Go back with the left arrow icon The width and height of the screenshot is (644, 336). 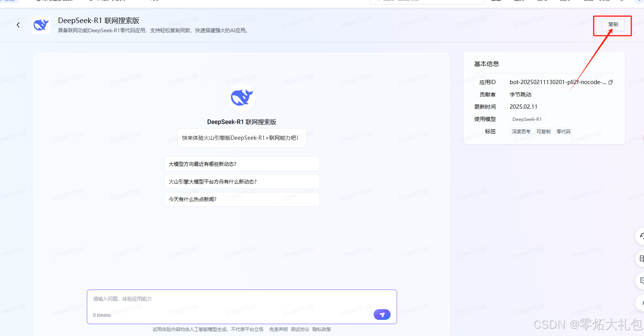[x=18, y=25]
